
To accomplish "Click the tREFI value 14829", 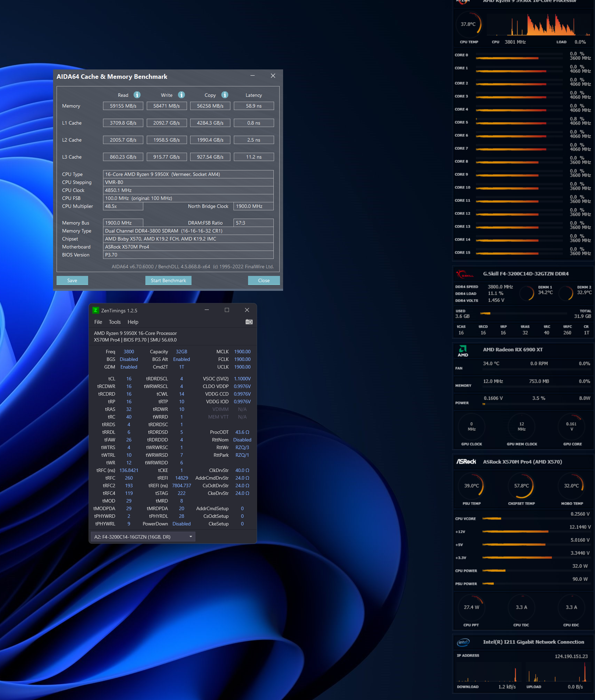I will pos(181,478).
